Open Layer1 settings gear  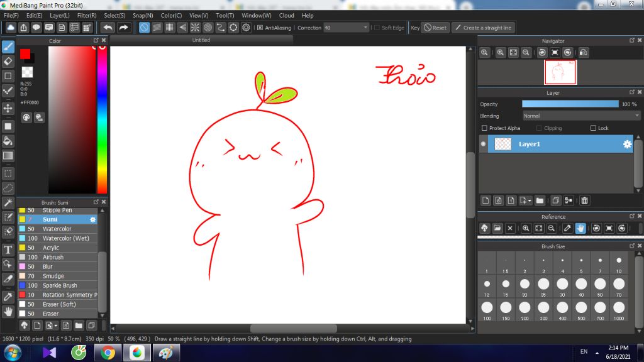[627, 144]
